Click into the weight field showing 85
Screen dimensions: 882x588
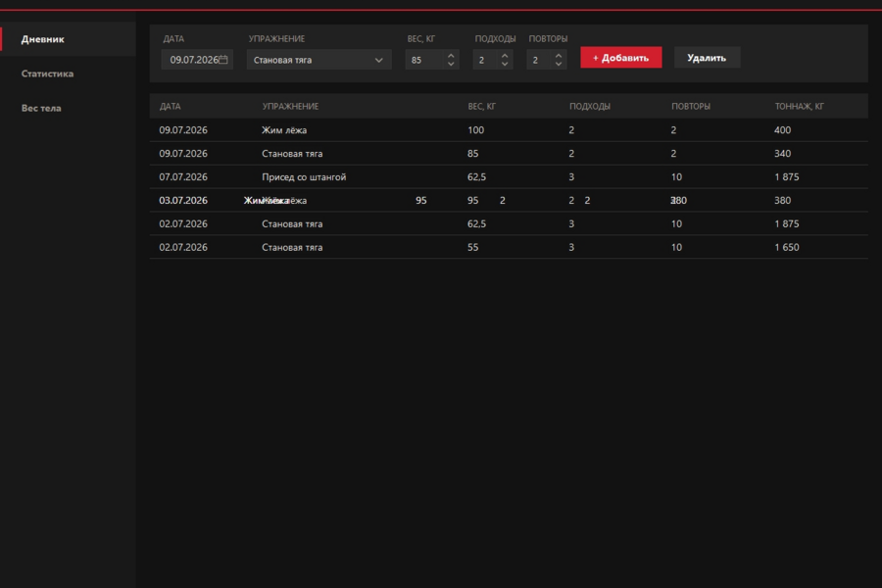(432, 60)
